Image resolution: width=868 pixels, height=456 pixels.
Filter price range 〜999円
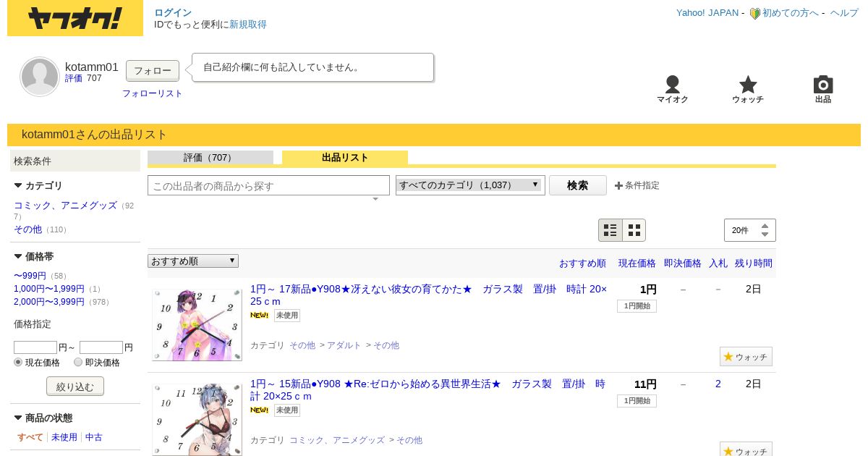click(30, 276)
